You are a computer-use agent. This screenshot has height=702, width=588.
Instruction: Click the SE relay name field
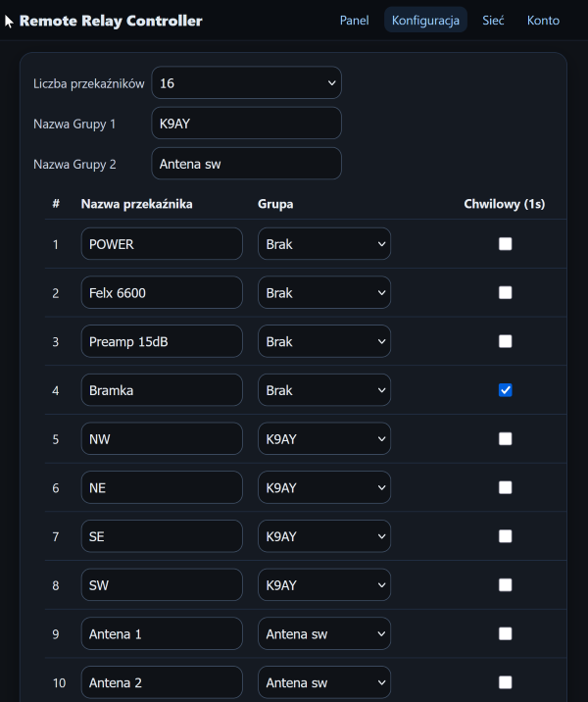click(x=162, y=536)
